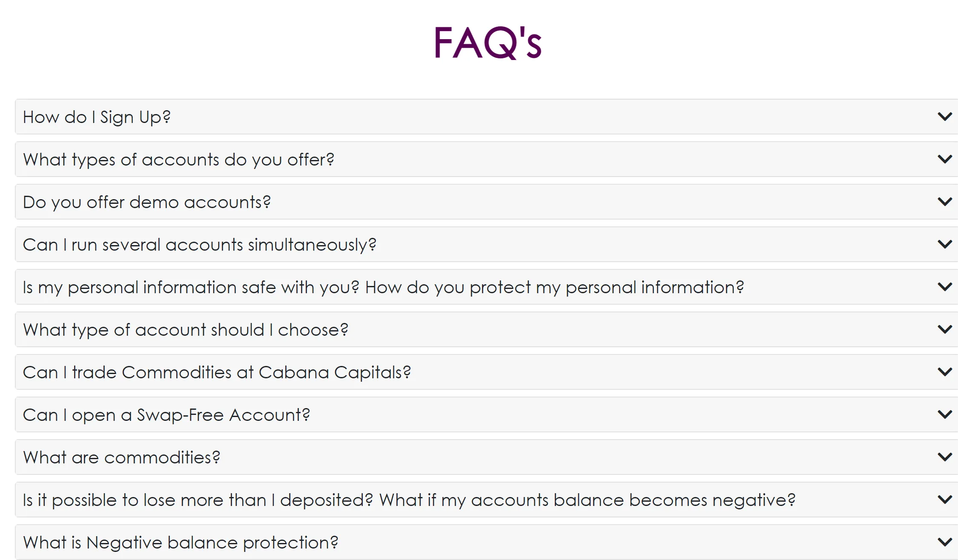The height and width of the screenshot is (560, 958).
Task: Click chevron next to 'Can I run several accounts simultaneously?'
Action: click(x=945, y=244)
